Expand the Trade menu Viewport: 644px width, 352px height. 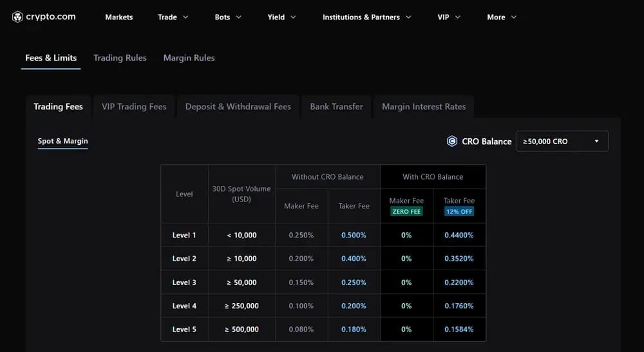(173, 17)
